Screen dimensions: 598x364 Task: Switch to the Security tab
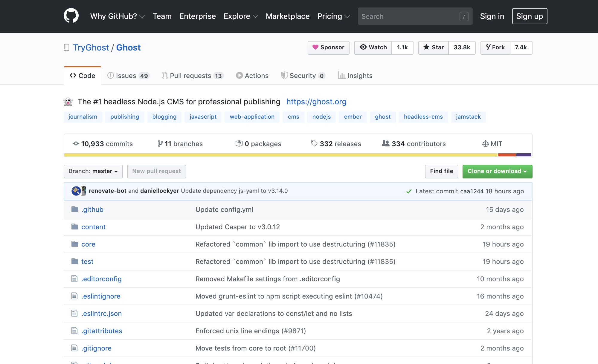point(303,76)
